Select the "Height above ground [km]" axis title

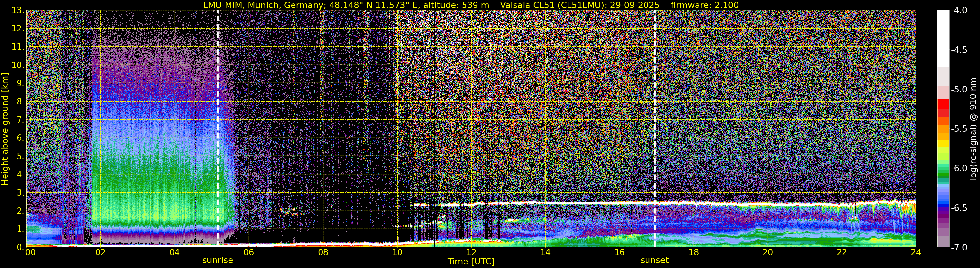tap(5, 129)
